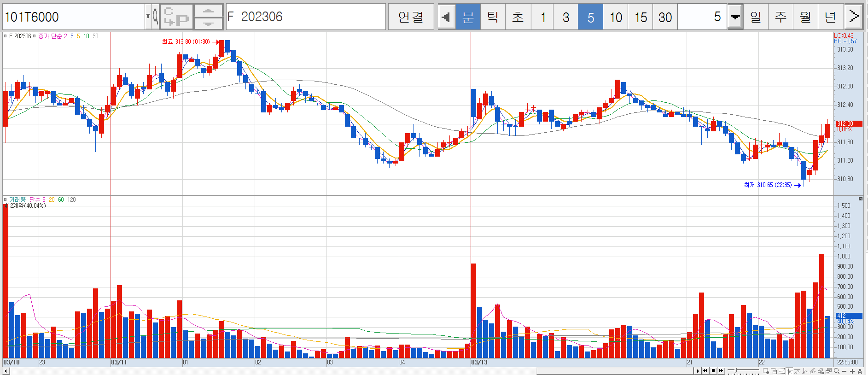Click the left arrow before the 분 tab
The image size is (868, 375).
click(x=446, y=17)
